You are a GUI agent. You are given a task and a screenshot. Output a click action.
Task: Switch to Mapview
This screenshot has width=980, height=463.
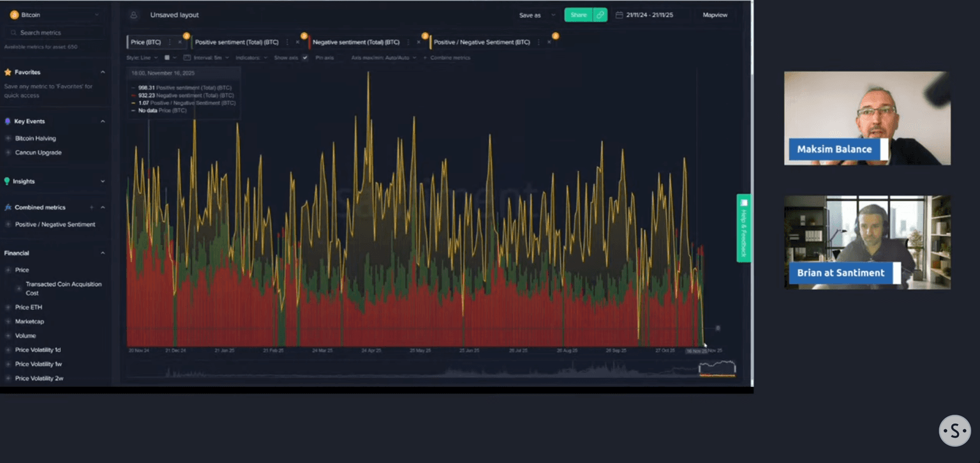click(715, 15)
